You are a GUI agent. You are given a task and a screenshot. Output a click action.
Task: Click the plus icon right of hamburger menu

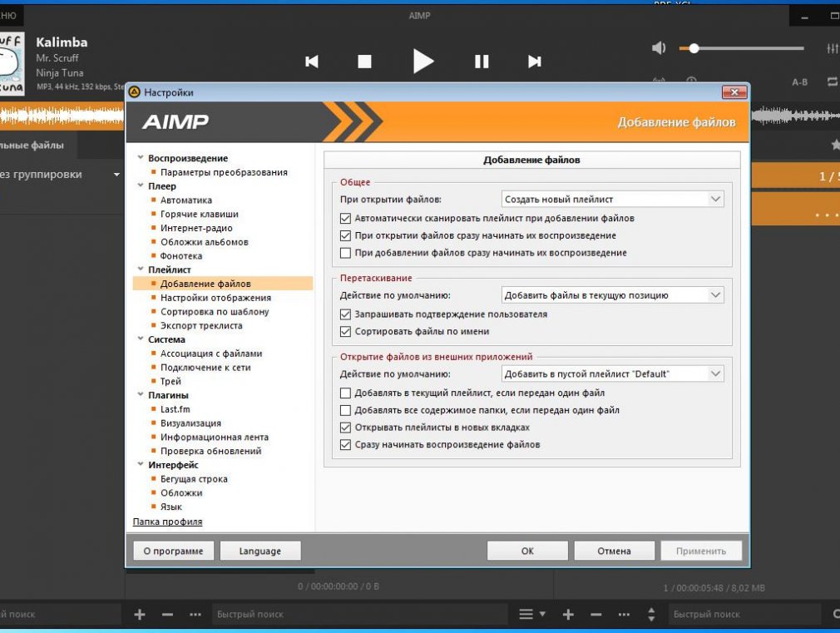(568, 614)
